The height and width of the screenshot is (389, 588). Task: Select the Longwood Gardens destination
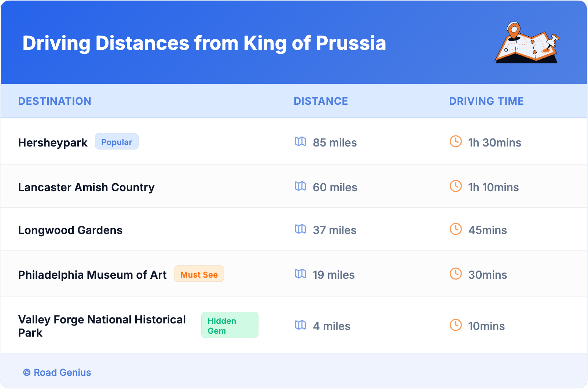[70, 230]
